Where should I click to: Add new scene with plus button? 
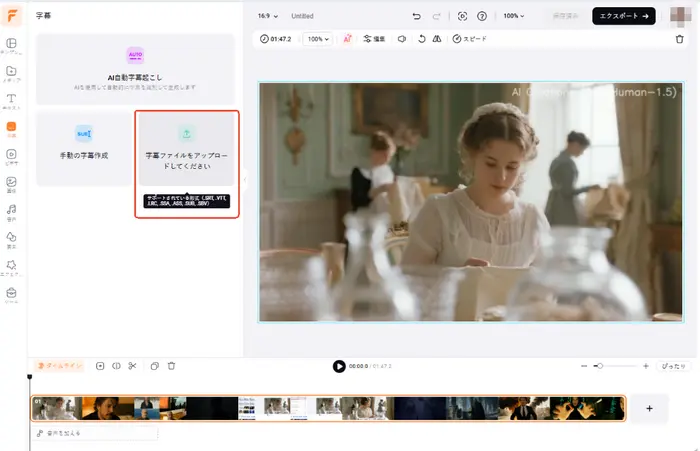(649, 408)
